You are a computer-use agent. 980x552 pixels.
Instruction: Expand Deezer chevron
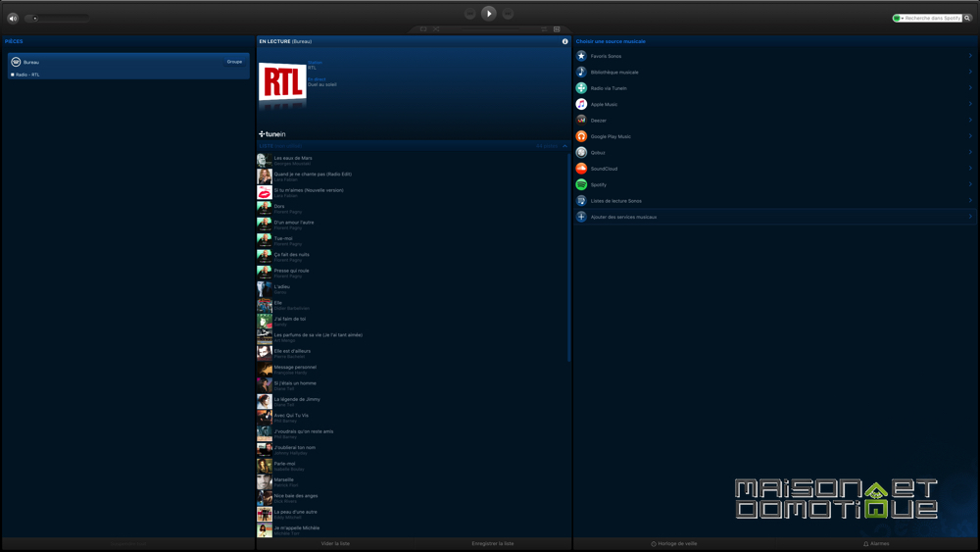970,120
